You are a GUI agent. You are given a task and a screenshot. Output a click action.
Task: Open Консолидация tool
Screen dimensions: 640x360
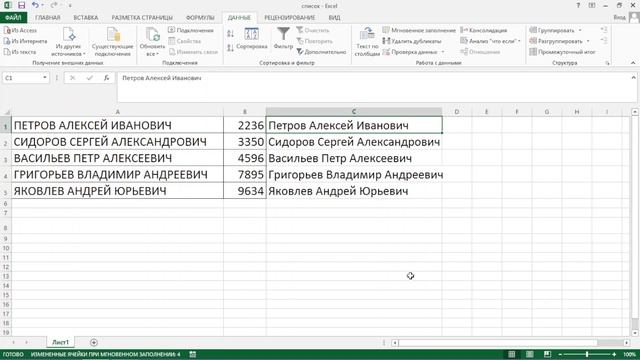(x=484, y=30)
